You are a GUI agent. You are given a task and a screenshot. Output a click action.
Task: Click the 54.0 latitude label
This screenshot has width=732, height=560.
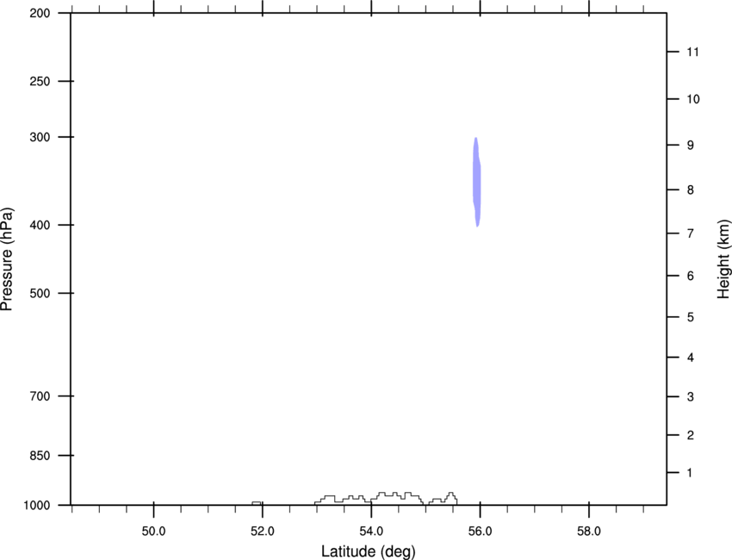[371, 532]
